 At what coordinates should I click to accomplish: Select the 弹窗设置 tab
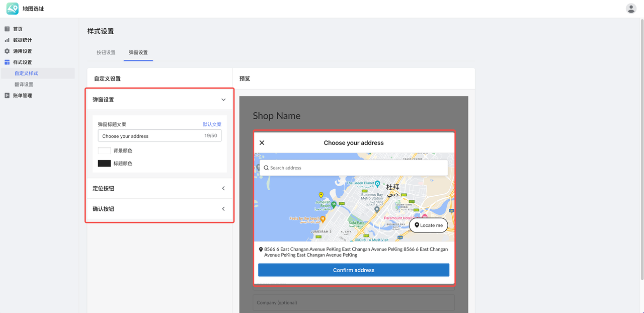pyautogui.click(x=138, y=52)
